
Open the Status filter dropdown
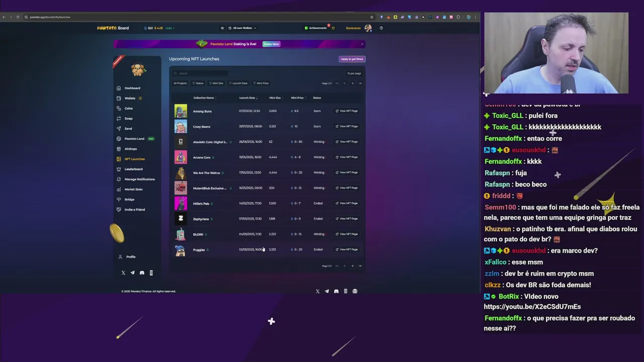click(198, 83)
